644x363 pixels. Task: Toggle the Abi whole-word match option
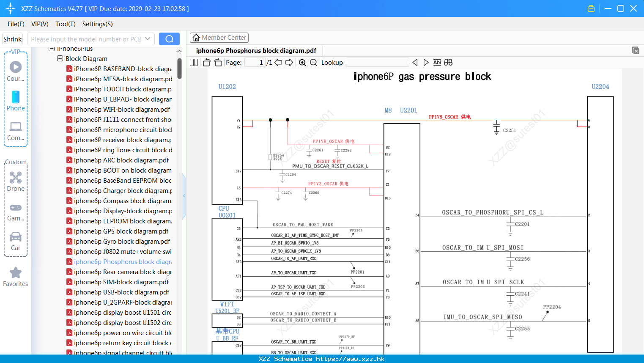coord(437,63)
